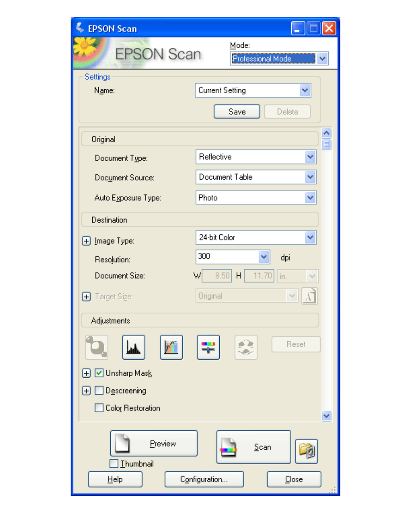The image size is (411, 532).
Task: Click the scroll down arrow
Action: (x=327, y=416)
